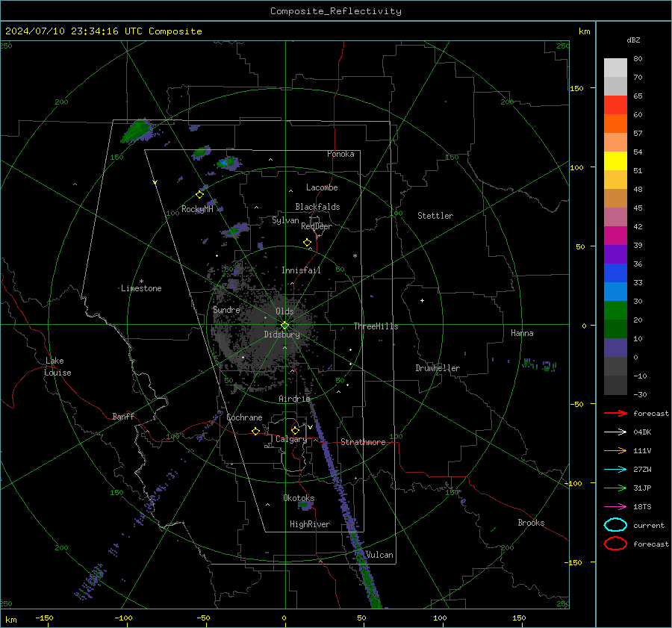Select the purple 36-39 dBZ swatch
The image size is (672, 628).
tap(615, 255)
